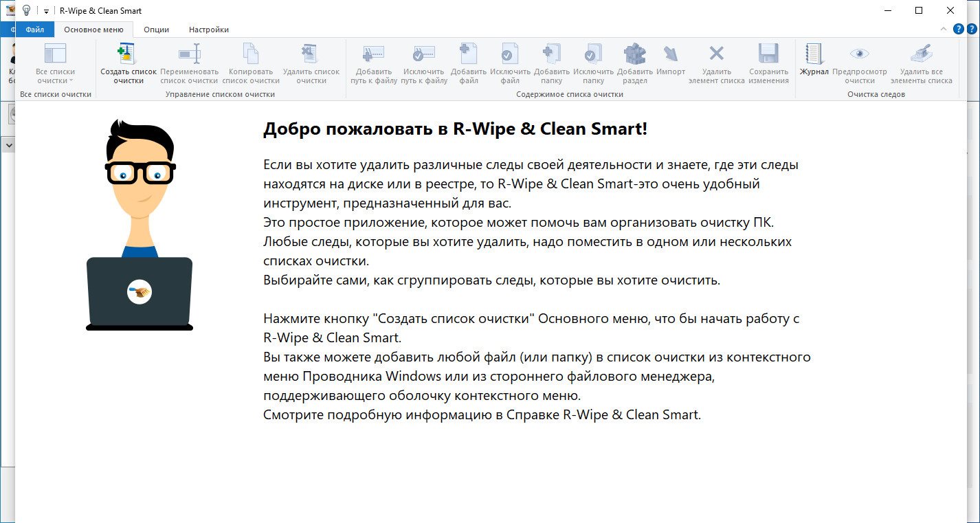This screenshot has width=980, height=523.
Task: Click the Добавить папку icon
Action: coord(552,54)
